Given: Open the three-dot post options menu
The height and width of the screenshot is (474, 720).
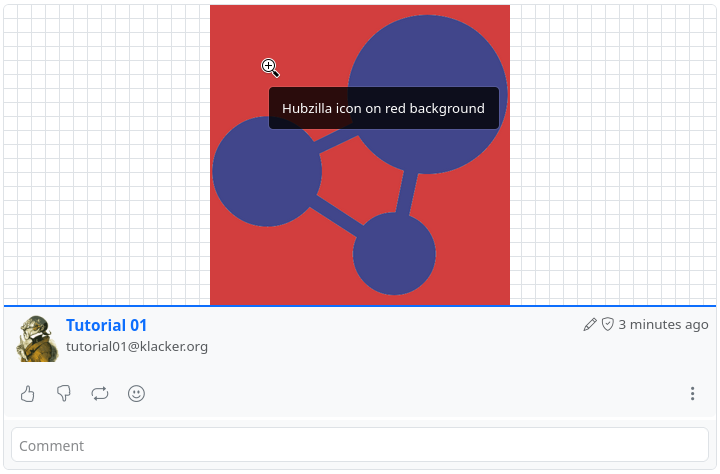Looking at the screenshot, I should (692, 394).
